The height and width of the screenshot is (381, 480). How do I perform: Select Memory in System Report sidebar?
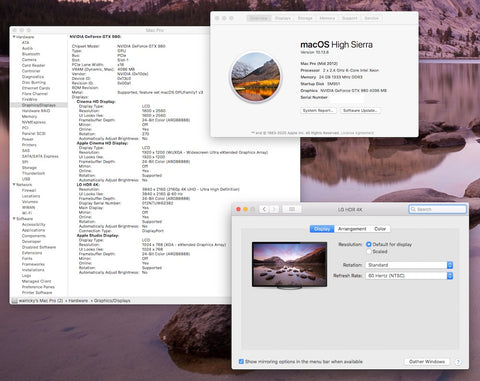tap(29, 117)
